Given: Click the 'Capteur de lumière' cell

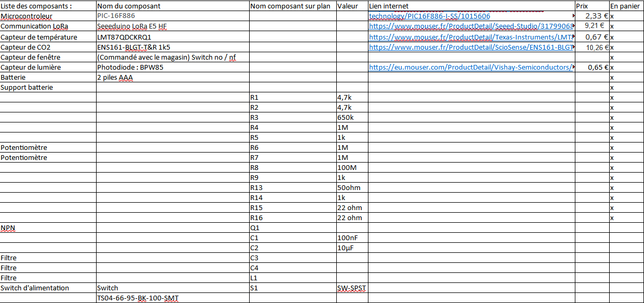Looking at the screenshot, I should click(x=48, y=67).
